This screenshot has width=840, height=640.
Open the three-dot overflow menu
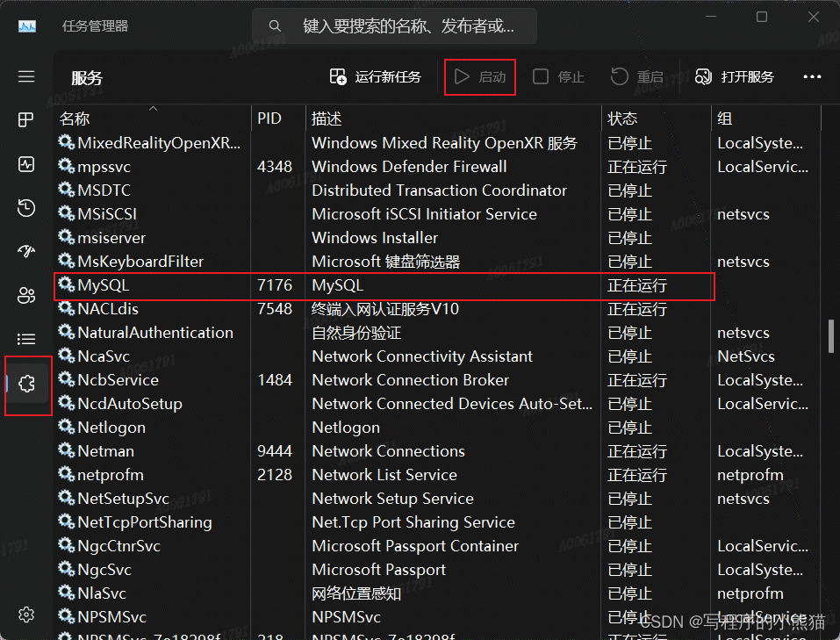[811, 76]
